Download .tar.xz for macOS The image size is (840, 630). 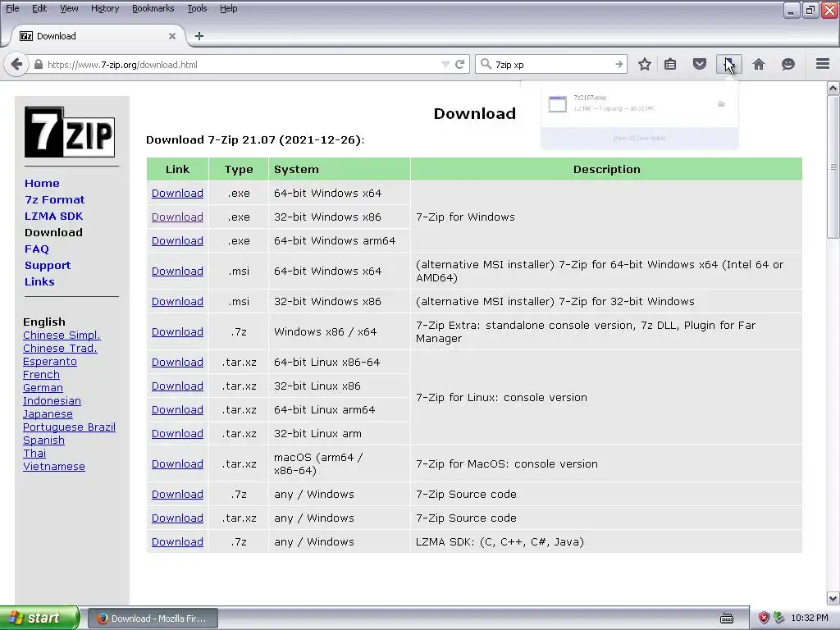(177, 464)
